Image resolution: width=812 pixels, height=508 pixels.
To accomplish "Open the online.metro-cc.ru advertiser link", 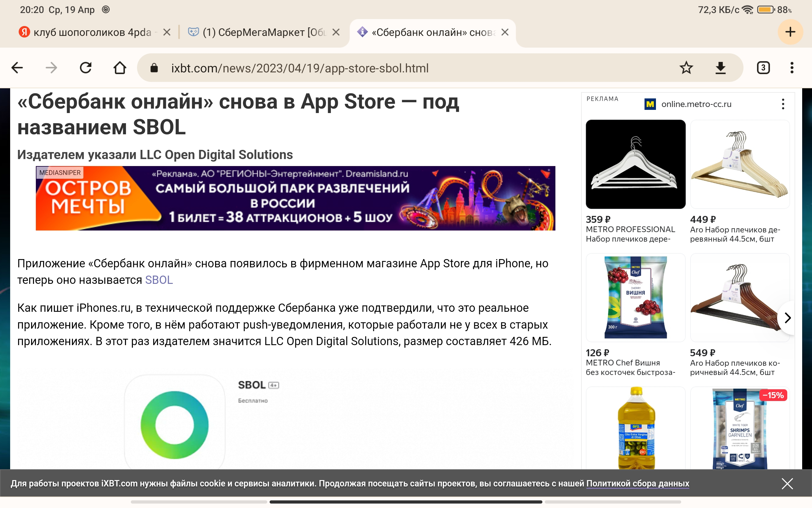I will coord(696,104).
